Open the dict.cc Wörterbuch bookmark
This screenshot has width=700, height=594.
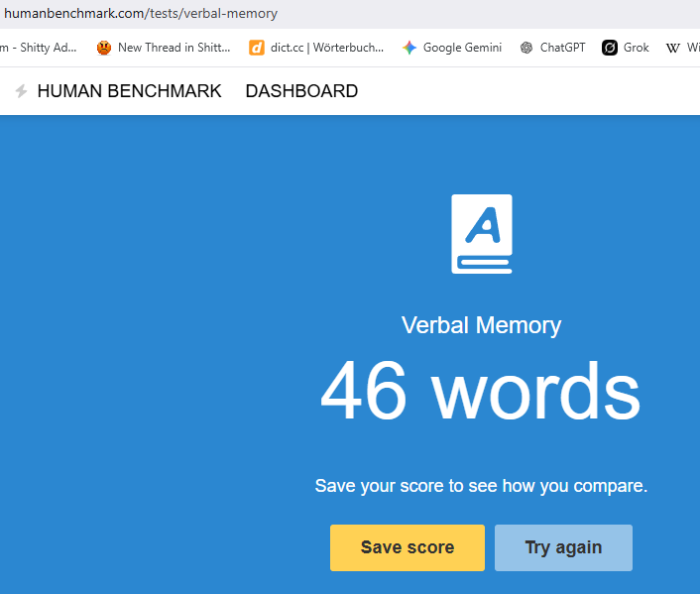pyautogui.click(x=316, y=48)
